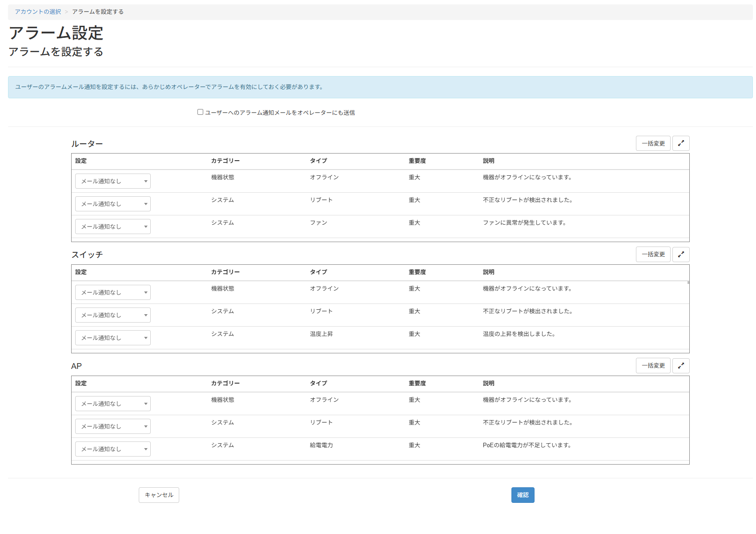Screen dimensions: 756x534
Task: Click 一括変更 button for ルーター section
Action: (x=653, y=143)
